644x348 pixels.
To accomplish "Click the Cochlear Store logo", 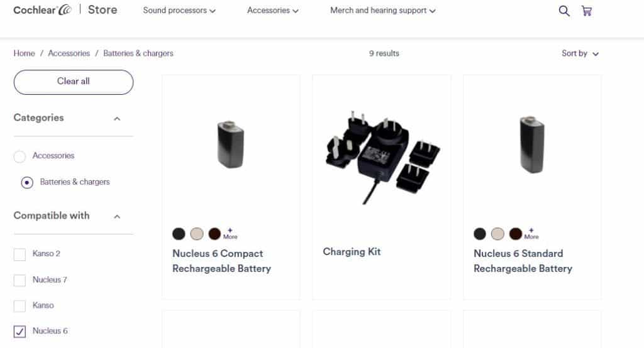I will [65, 10].
